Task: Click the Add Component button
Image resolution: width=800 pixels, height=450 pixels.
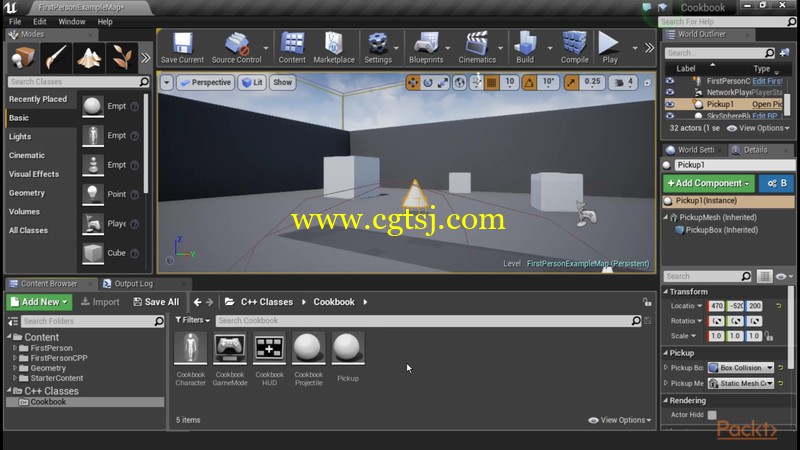Action: click(708, 183)
